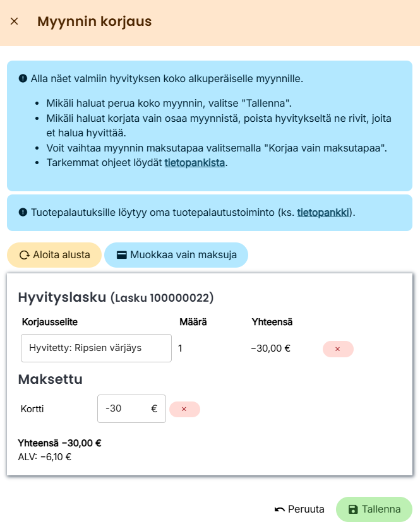Focus the Korjausselite text field
Screen dimensions: 420x529
coord(96,348)
